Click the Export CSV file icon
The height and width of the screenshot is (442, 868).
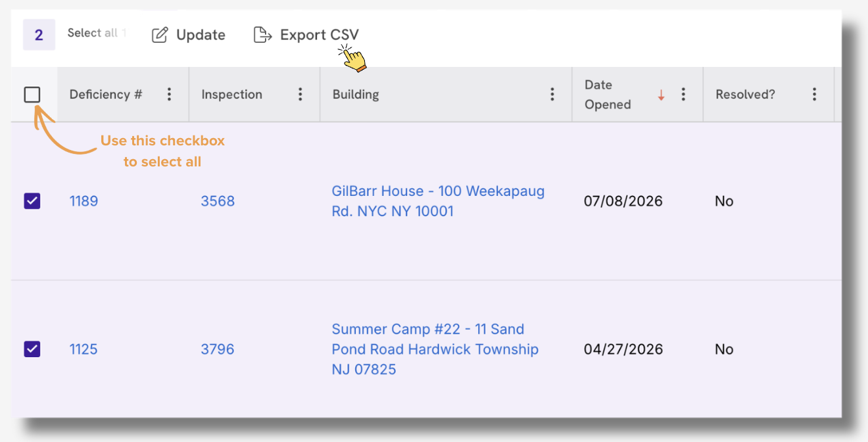[262, 35]
